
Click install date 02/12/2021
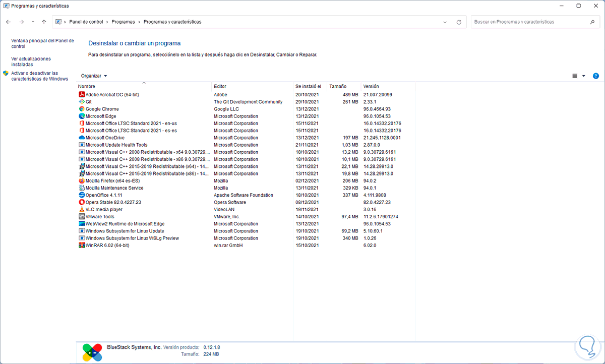[x=307, y=180]
